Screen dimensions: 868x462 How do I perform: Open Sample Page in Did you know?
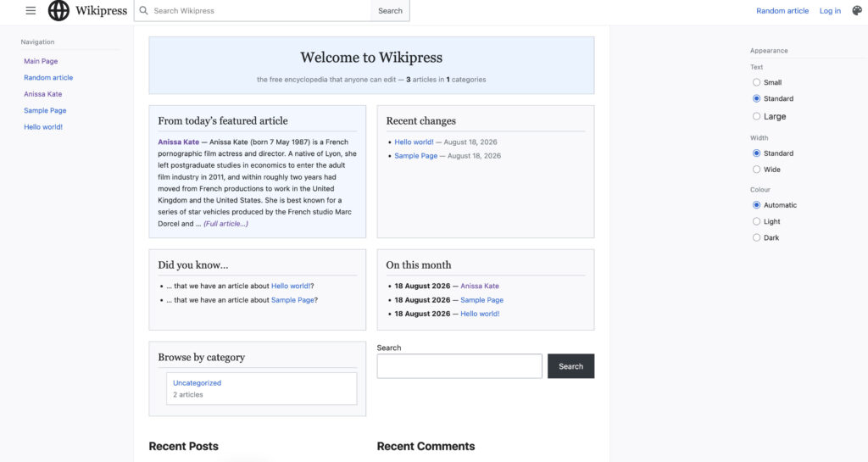pos(292,300)
